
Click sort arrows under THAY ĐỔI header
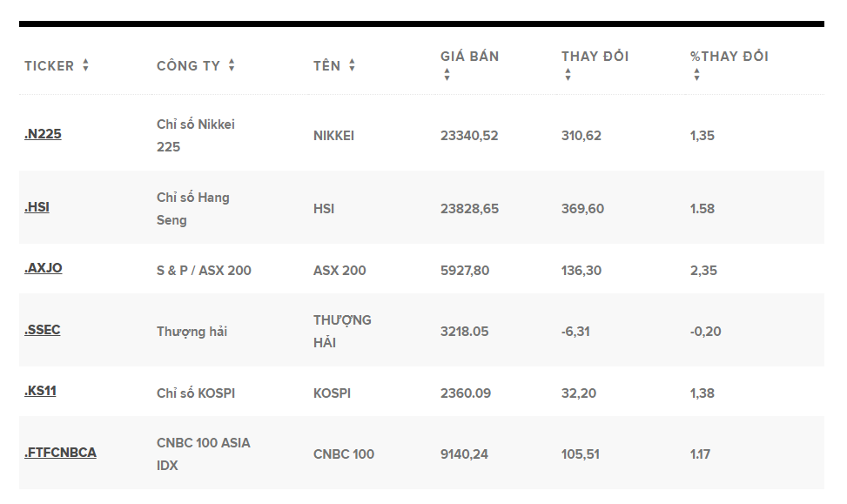tap(568, 75)
